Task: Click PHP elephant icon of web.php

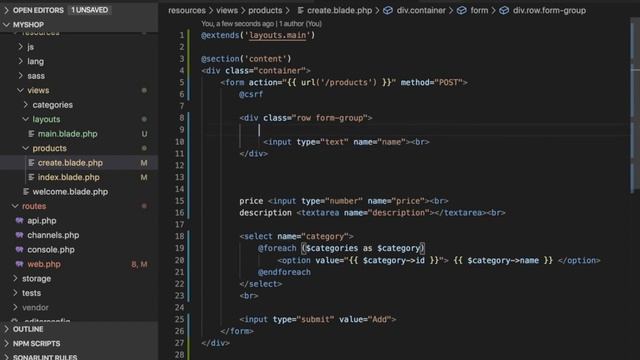Action: pos(19,264)
